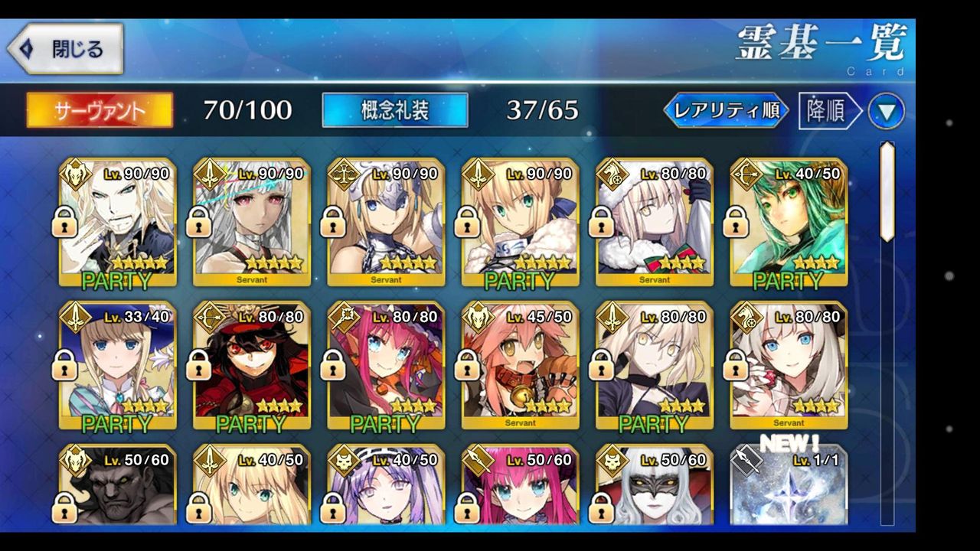The image size is (980, 551).
Task: Tap the lock icon on the Lv. 40/50 green-haired Archer card
Action: [737, 222]
